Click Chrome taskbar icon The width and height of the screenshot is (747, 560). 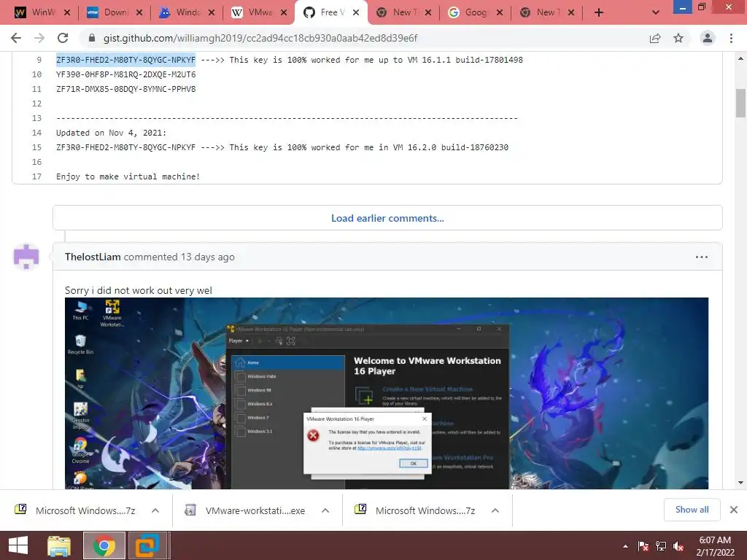(104, 545)
